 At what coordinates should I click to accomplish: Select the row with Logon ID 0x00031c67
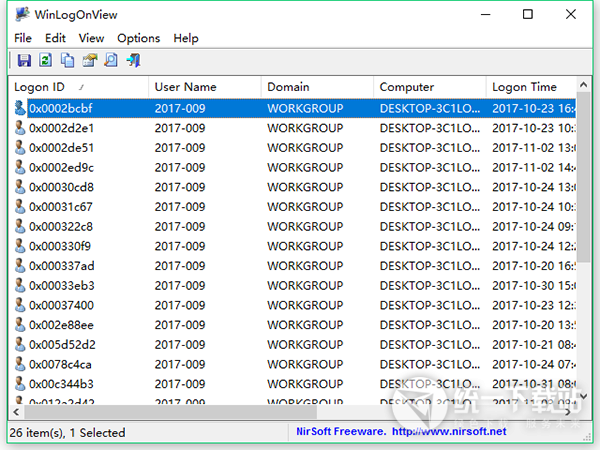click(x=293, y=207)
